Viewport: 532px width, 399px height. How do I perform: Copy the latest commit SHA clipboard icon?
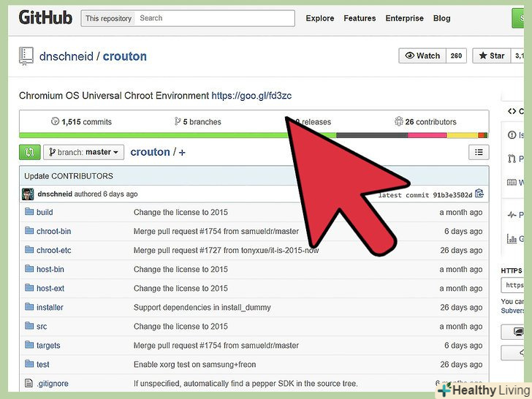click(479, 194)
